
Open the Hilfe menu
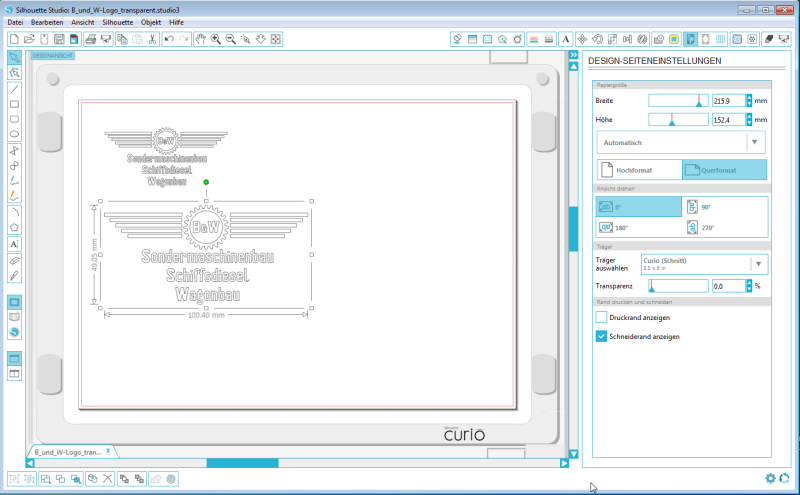[x=177, y=22]
